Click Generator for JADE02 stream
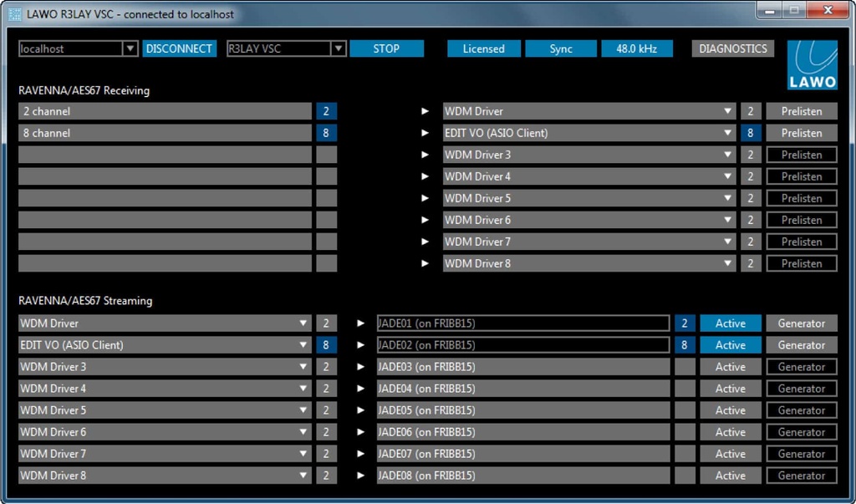856x504 pixels. point(802,345)
